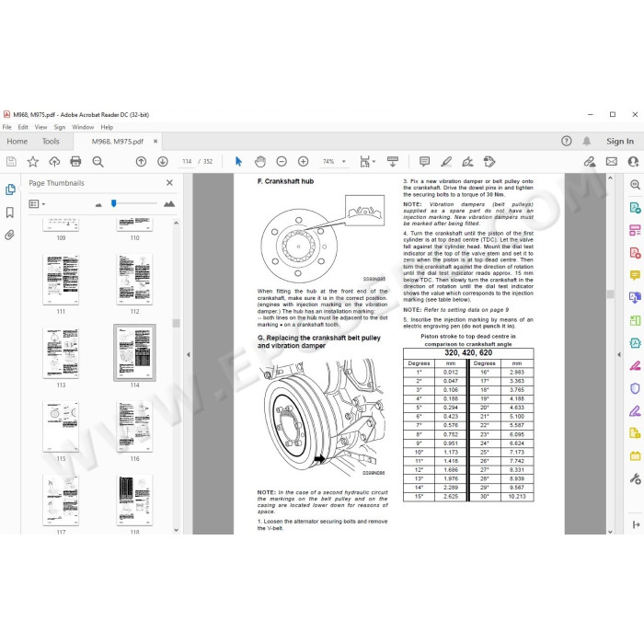
Task: Switch to the Home tab
Action: tap(17, 142)
